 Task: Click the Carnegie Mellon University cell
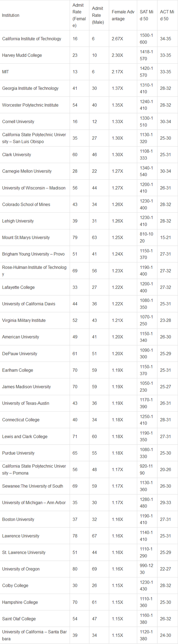[35, 171]
